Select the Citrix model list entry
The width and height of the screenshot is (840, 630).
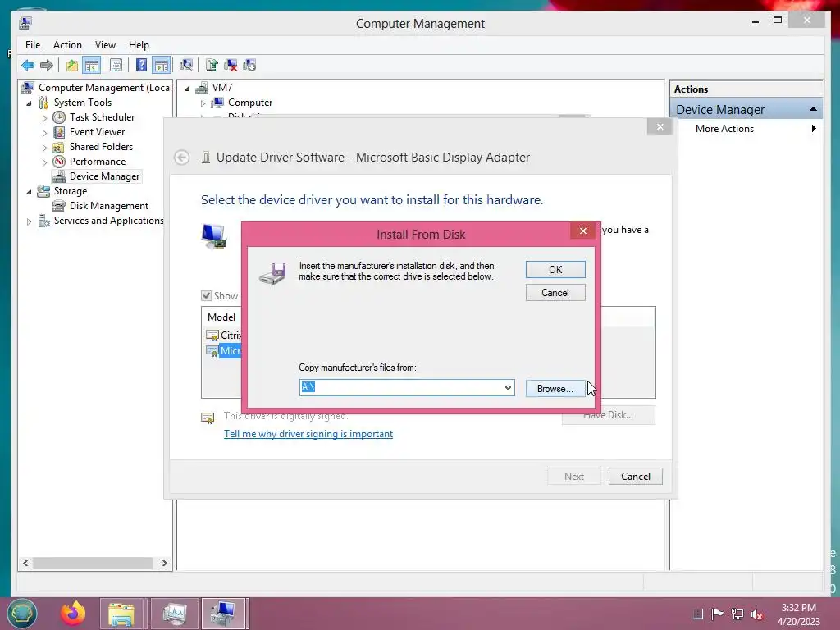[224, 336]
